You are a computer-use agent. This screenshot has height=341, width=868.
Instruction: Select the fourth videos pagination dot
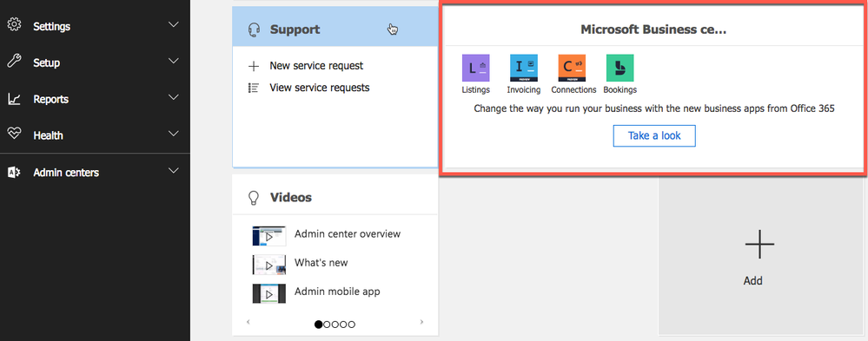click(343, 325)
